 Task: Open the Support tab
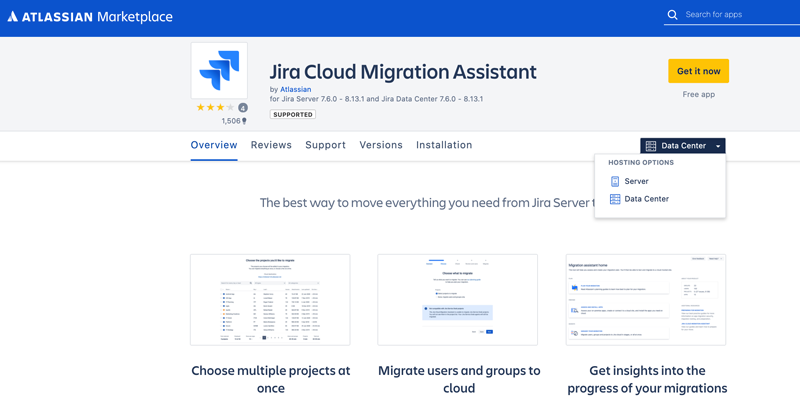pos(326,145)
